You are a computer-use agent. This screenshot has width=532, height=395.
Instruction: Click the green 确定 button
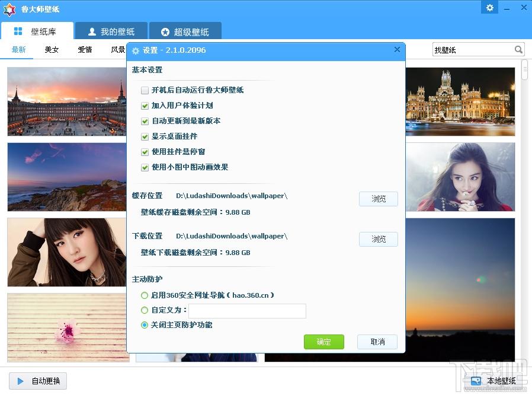[x=323, y=342]
